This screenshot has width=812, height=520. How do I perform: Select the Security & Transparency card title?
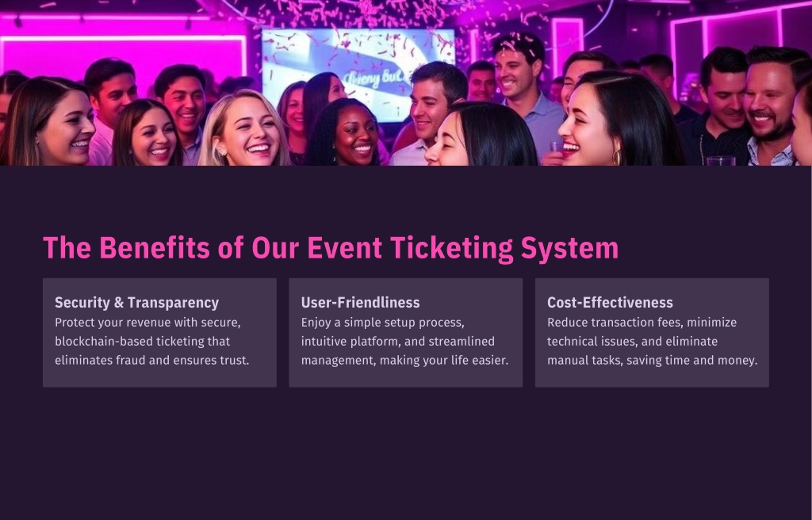pos(136,303)
